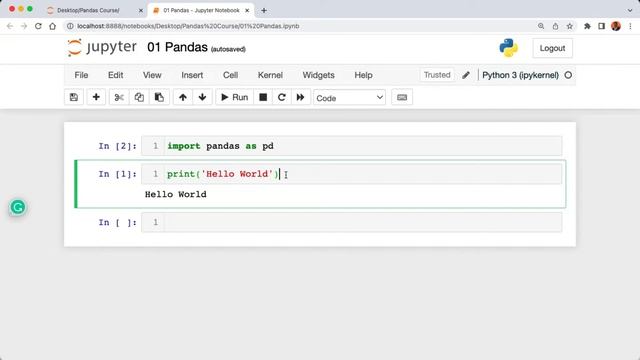Open the Help menu
Viewport: 640px width, 360px height.
(363, 75)
